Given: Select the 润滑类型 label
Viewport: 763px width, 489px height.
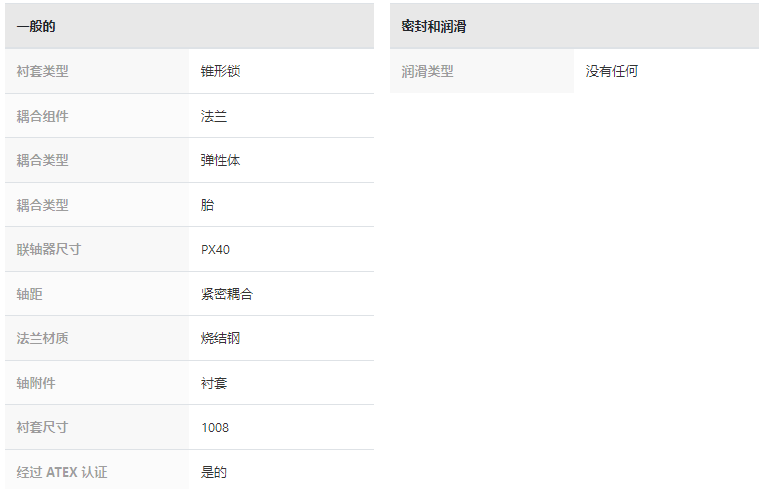Looking at the screenshot, I should [427, 72].
